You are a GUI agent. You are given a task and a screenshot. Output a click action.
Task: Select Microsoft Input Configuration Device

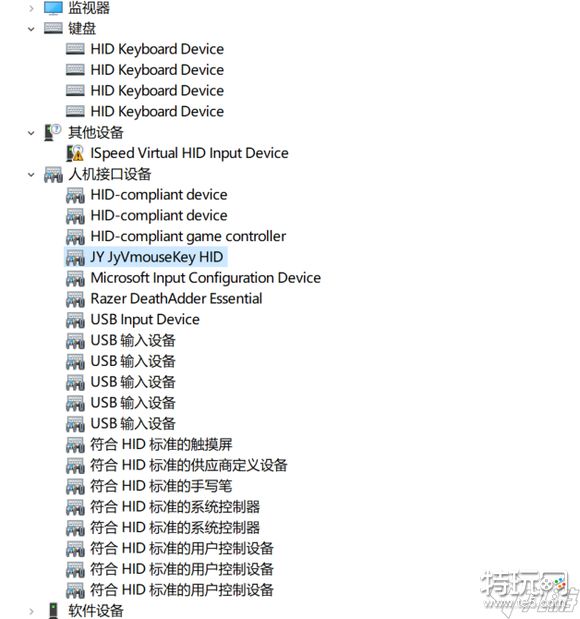pos(206,278)
